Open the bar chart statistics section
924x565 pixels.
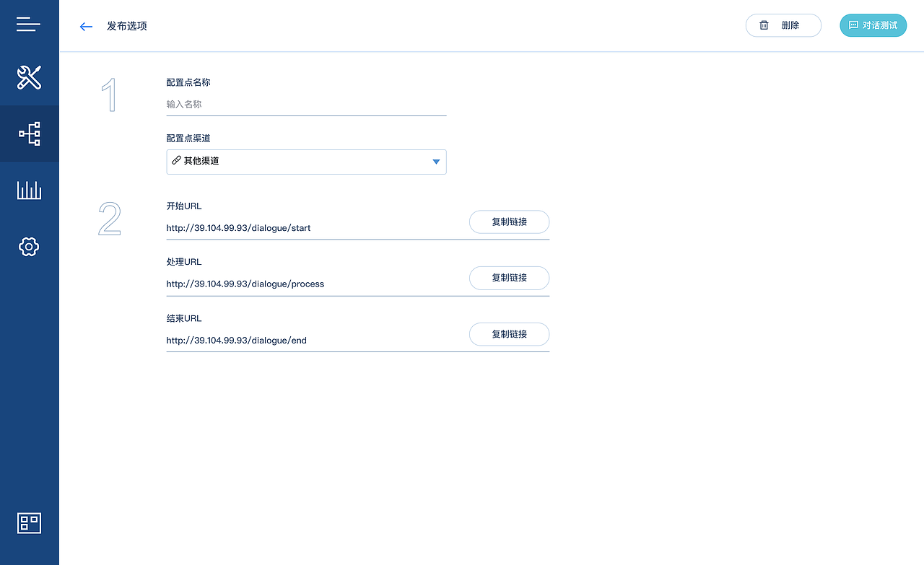coord(29,190)
